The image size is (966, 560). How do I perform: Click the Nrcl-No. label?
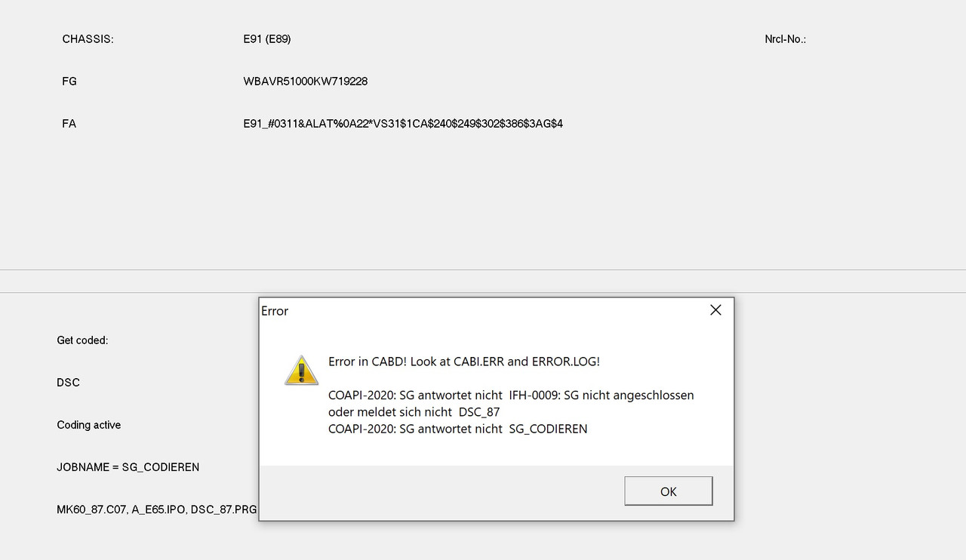786,39
